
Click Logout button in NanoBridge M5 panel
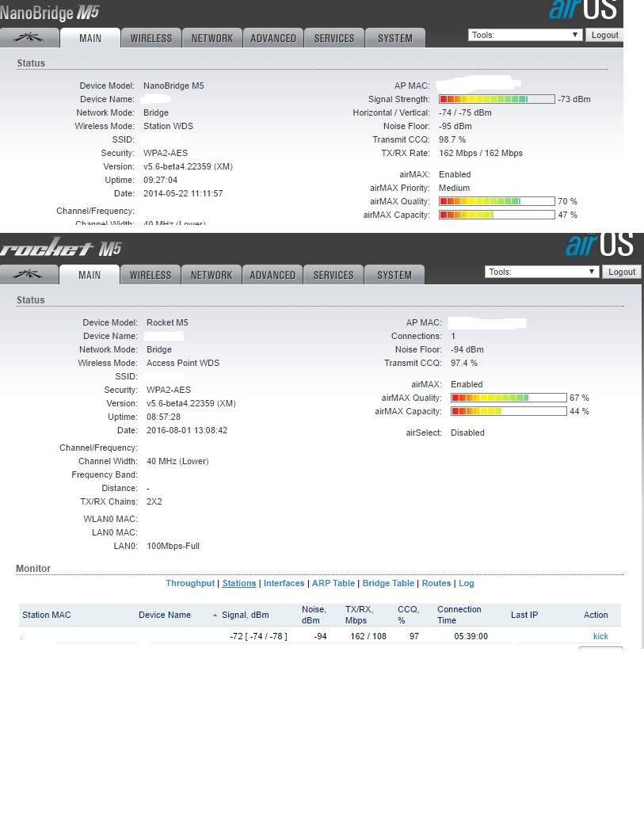click(x=604, y=35)
